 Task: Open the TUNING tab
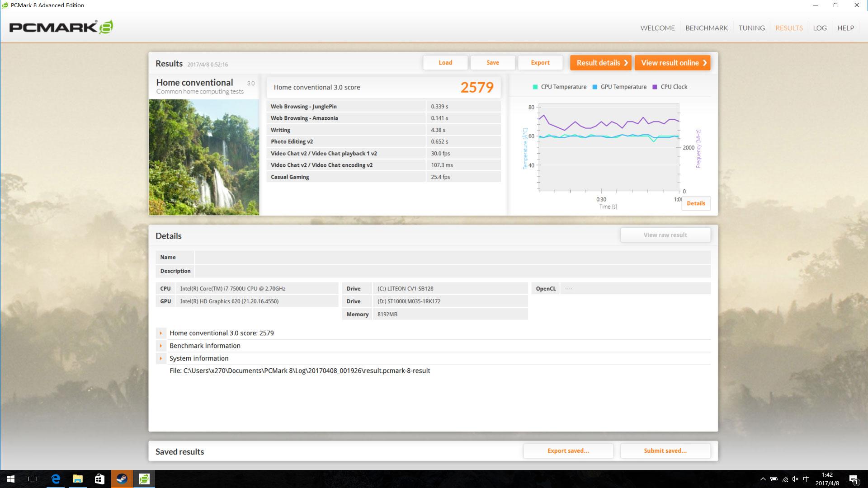752,28
